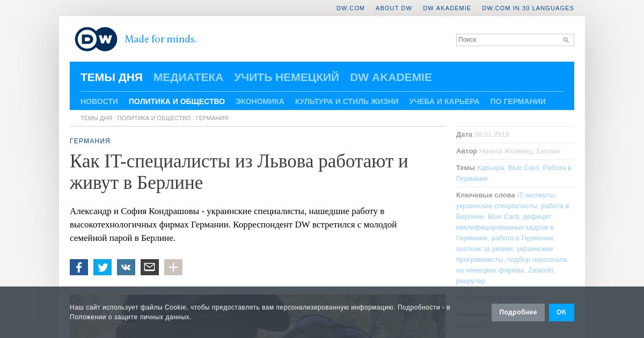Click author name Никита Жолквер, Берлин
644x338 pixels.
pyautogui.click(x=519, y=151)
